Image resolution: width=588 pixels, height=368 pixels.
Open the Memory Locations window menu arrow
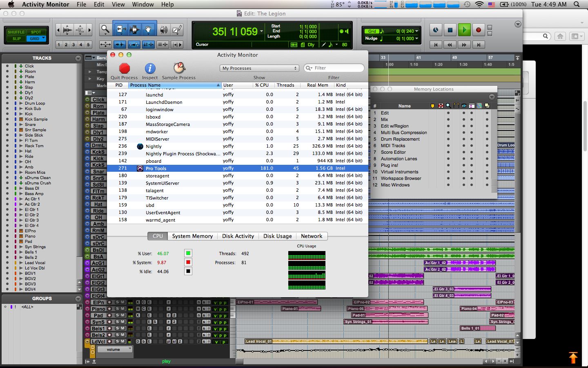(492, 97)
